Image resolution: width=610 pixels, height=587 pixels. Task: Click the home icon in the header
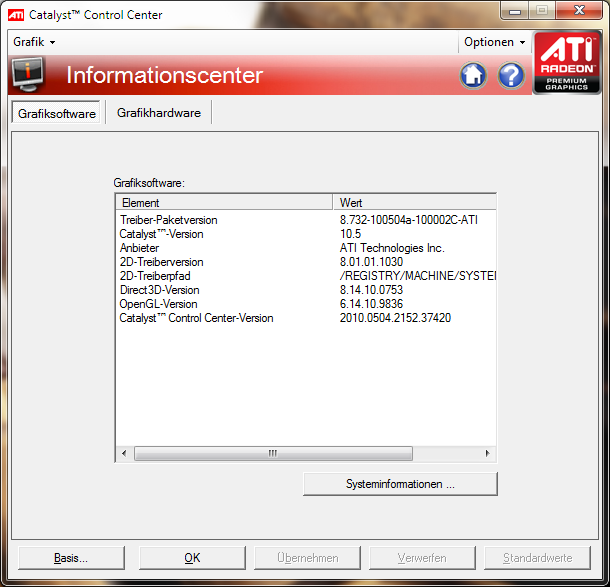point(473,75)
